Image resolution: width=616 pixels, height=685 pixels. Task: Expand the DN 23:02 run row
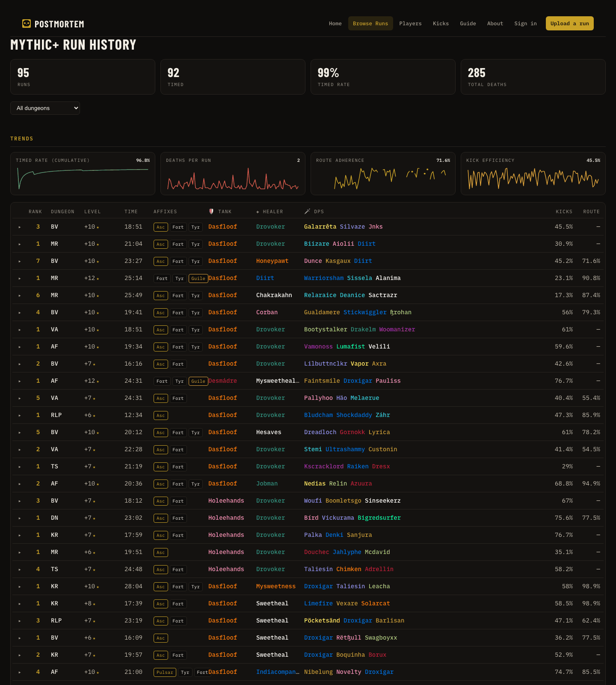pyautogui.click(x=20, y=518)
